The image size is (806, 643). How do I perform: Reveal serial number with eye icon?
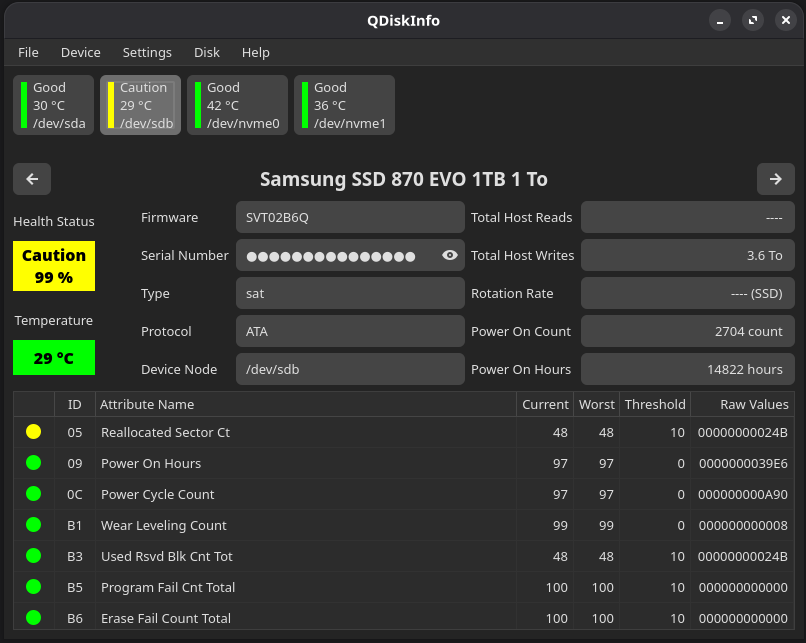click(450, 255)
